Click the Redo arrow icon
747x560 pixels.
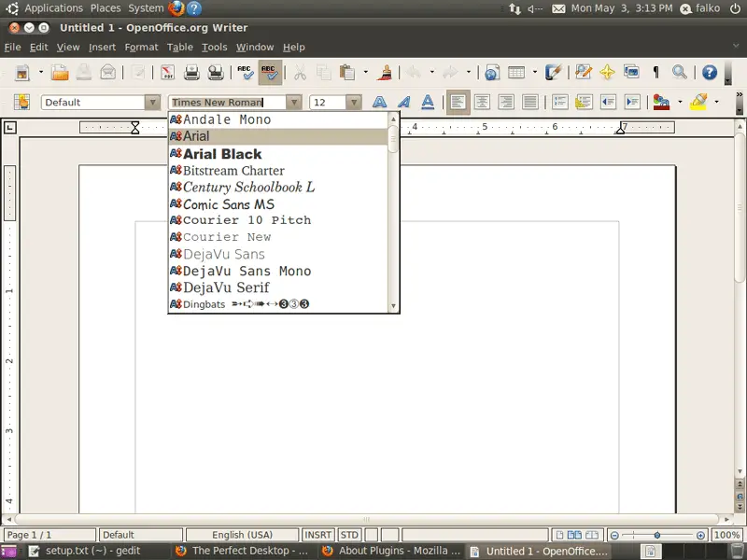pos(450,73)
